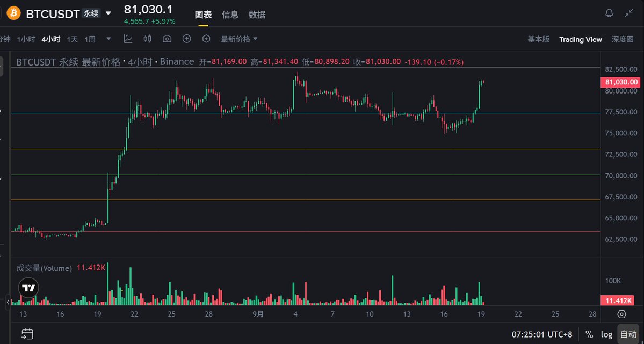
Task: Toggle the log price scale
Action: [606, 334]
